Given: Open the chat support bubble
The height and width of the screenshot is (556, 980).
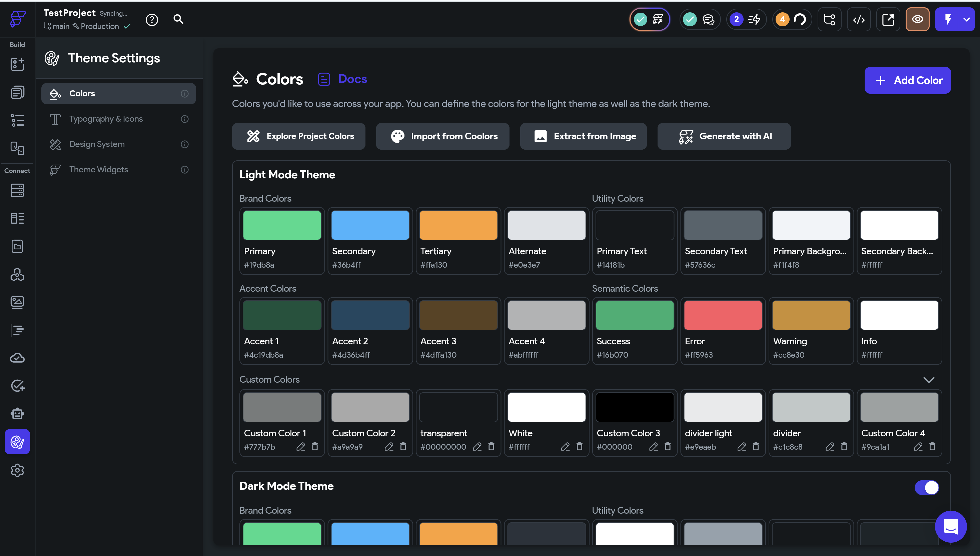Looking at the screenshot, I should [x=951, y=527].
